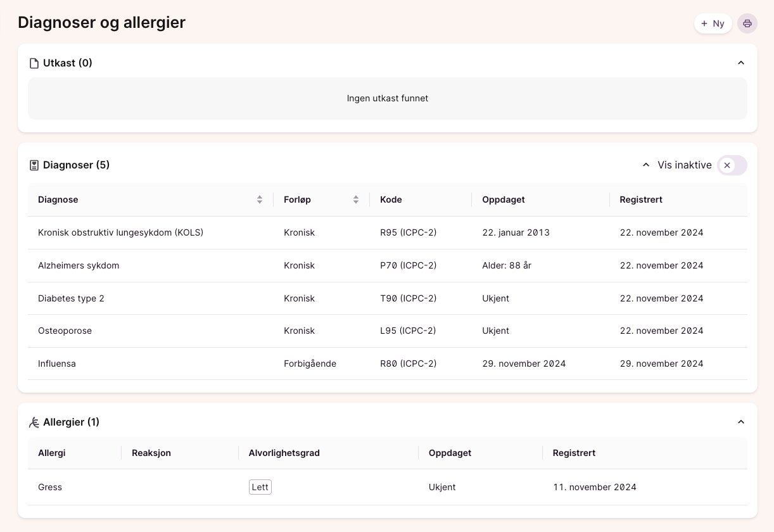This screenshot has height=532, width=774.
Task: Toggle Vis inaktive switch
Action: point(732,165)
